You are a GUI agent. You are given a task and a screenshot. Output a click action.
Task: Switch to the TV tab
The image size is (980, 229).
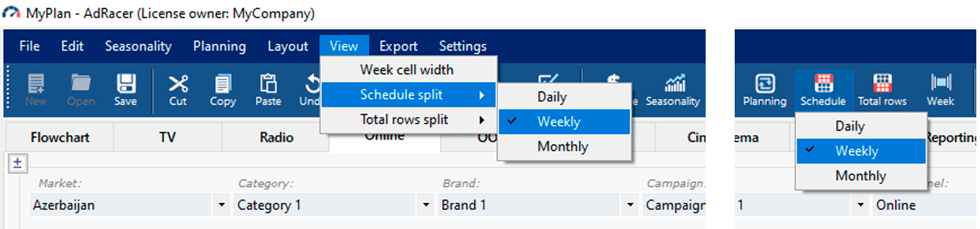coord(167,137)
